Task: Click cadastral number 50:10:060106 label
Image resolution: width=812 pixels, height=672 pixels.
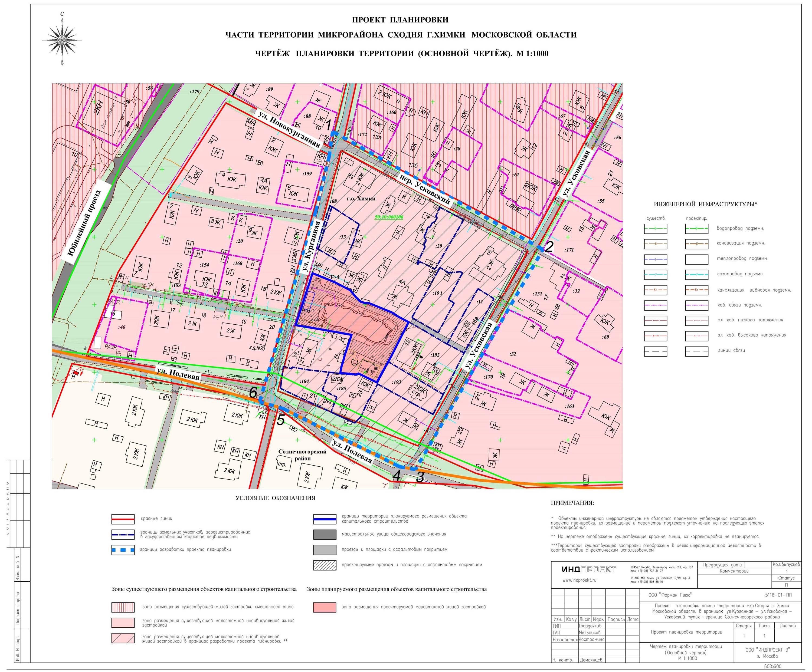Action: tap(389, 217)
